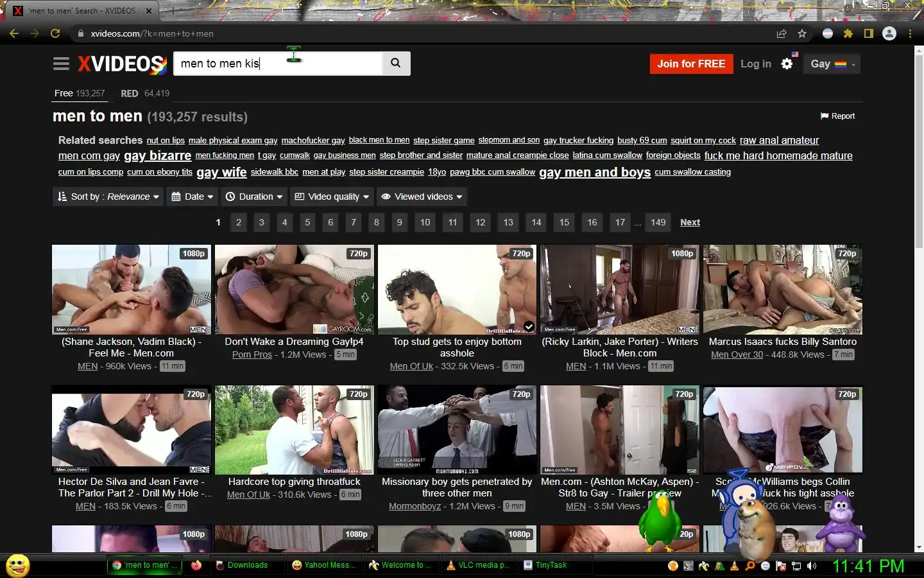The height and width of the screenshot is (578, 924).
Task: Click the Report flag link
Action: pos(837,116)
